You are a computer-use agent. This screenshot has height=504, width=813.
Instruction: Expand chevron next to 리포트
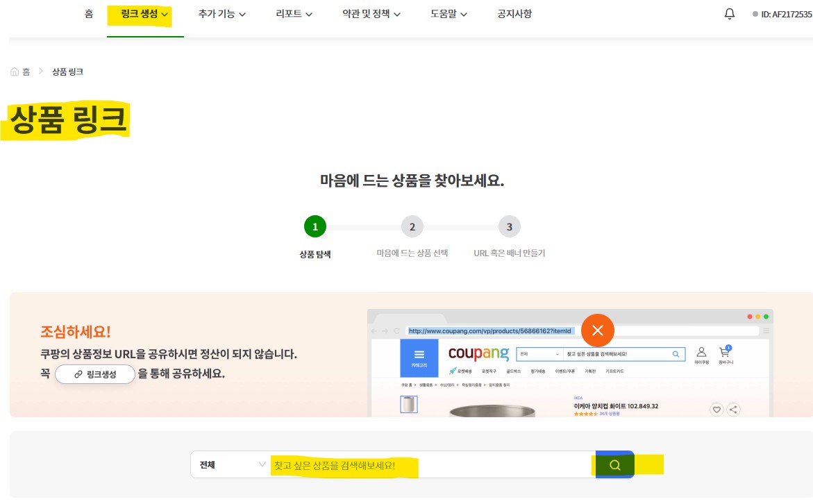point(309,15)
